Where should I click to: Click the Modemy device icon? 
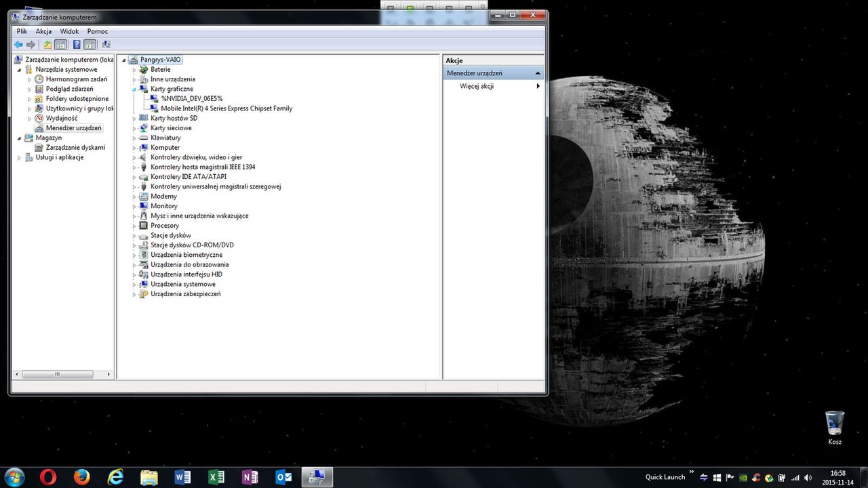point(144,197)
